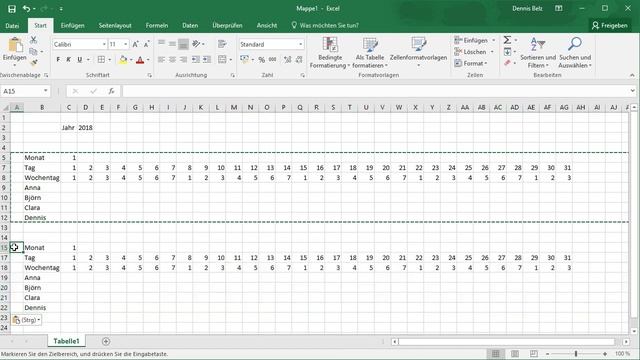The height and width of the screenshot is (360, 640).
Task: Move the zoom slider handle
Action: tap(576, 354)
